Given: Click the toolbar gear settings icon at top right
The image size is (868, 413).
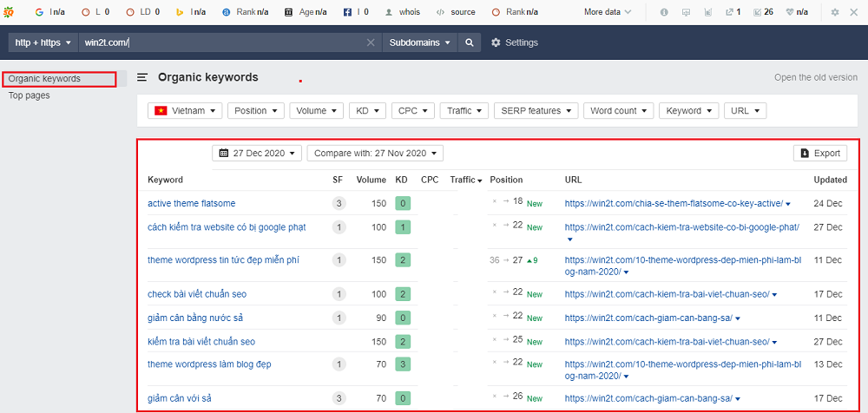Looking at the screenshot, I should click(835, 12).
